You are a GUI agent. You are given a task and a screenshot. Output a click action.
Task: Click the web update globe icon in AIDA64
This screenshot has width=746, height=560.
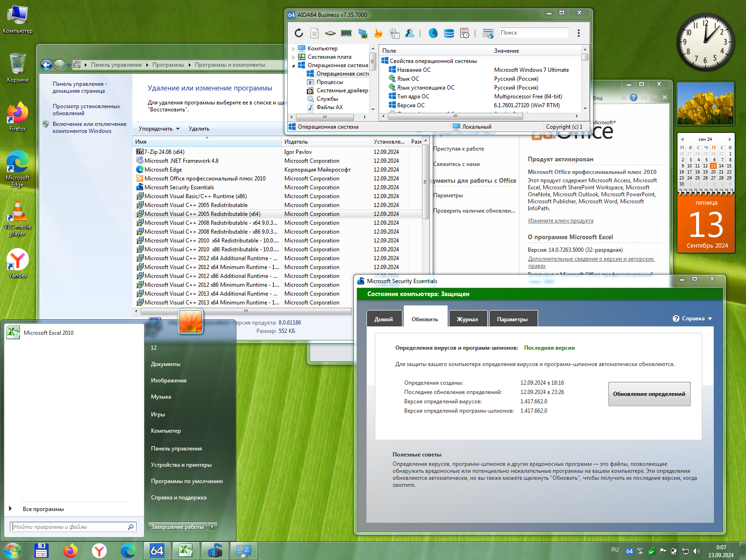coord(488,33)
